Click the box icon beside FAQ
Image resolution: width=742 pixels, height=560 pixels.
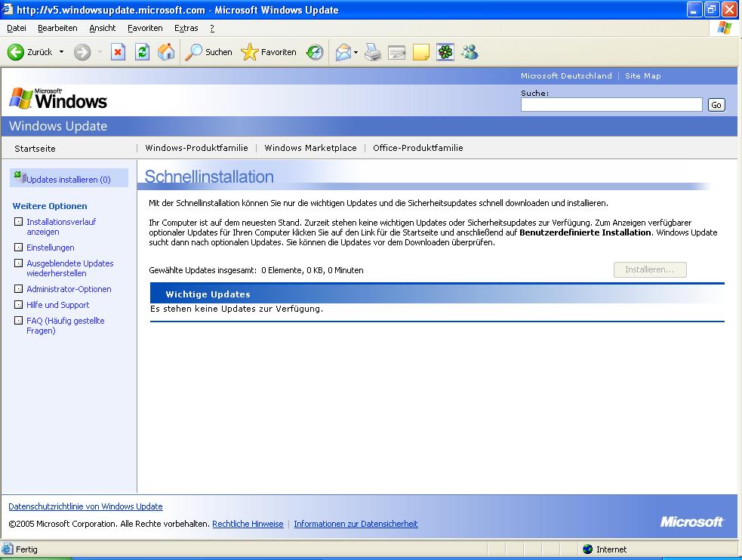tap(18, 320)
